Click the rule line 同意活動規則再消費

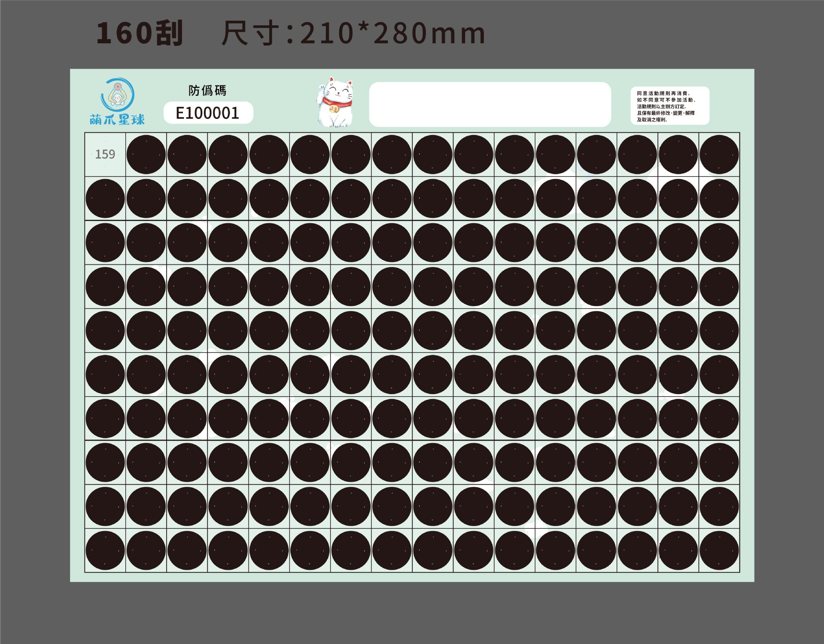click(x=663, y=93)
